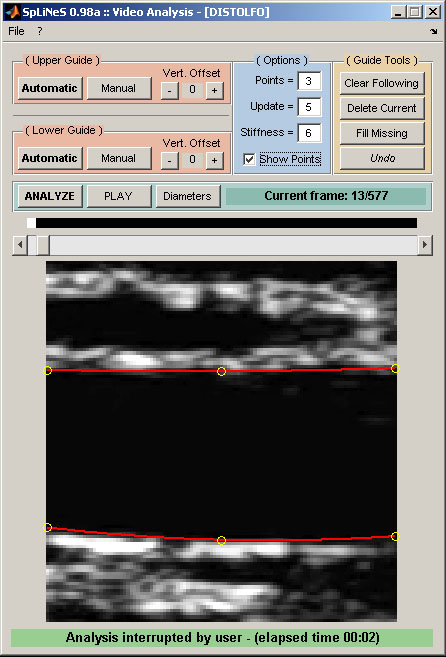Click the Stiffness value field
Image resolution: width=446 pixels, height=657 pixels.
(309, 133)
